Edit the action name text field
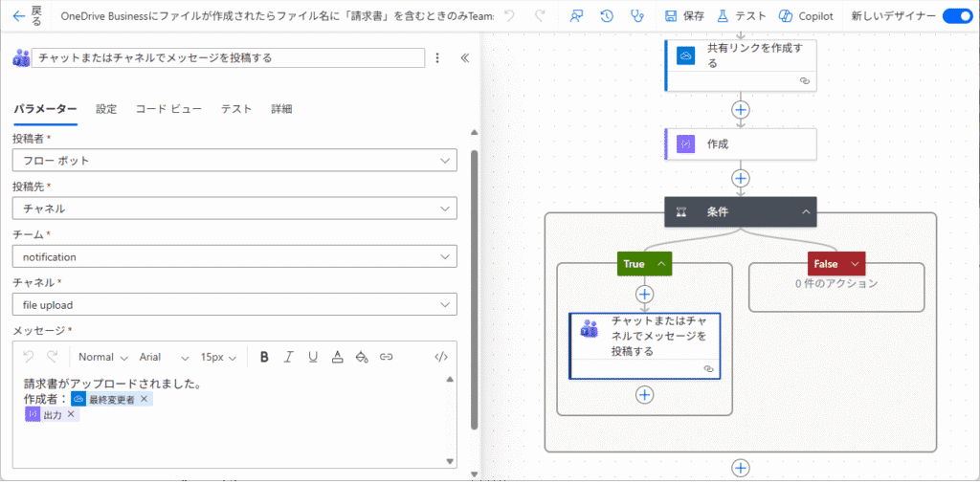The image size is (980, 484). point(228,57)
